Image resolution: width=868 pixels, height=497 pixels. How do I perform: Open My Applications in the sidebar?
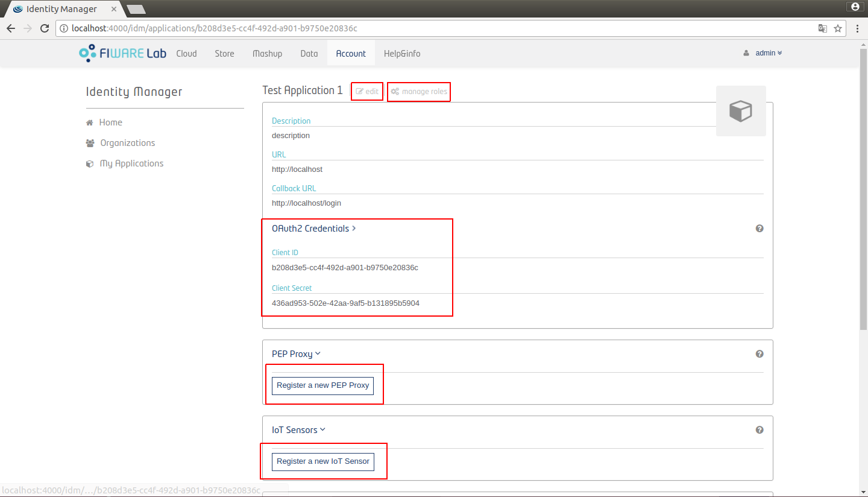point(131,163)
